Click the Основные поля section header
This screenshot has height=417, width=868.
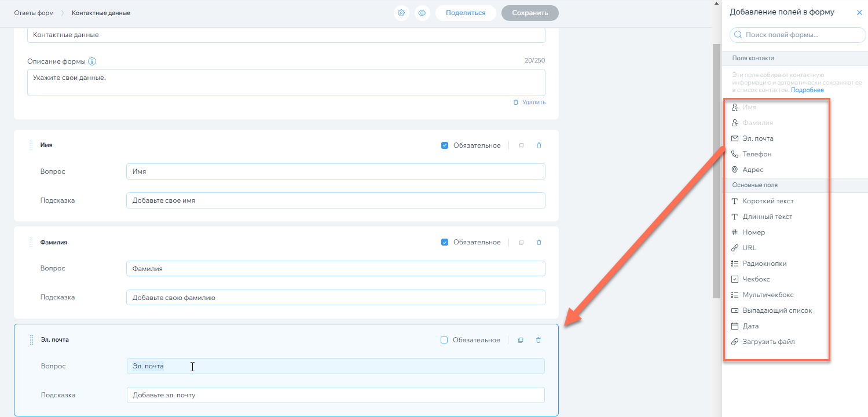795,185
